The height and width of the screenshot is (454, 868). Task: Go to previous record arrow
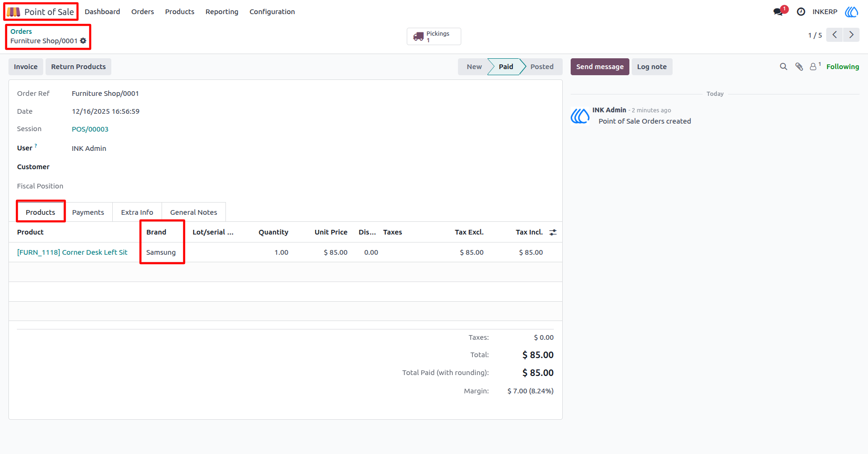[835, 35]
